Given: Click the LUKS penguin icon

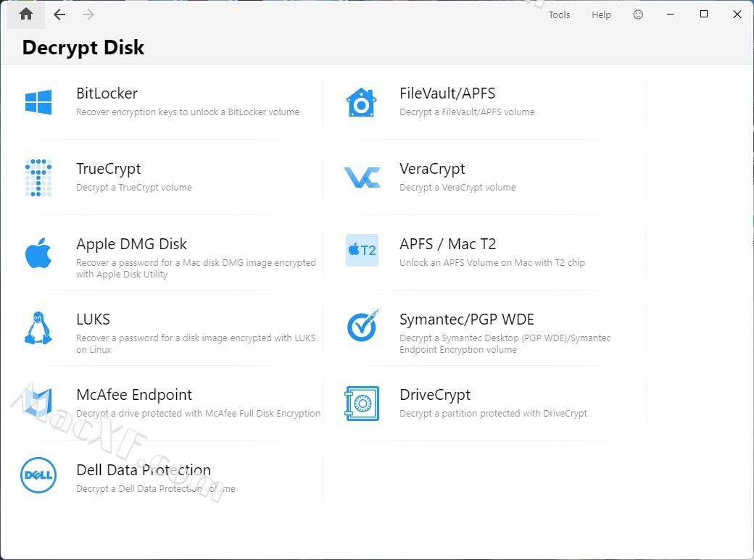Looking at the screenshot, I should click(x=38, y=328).
